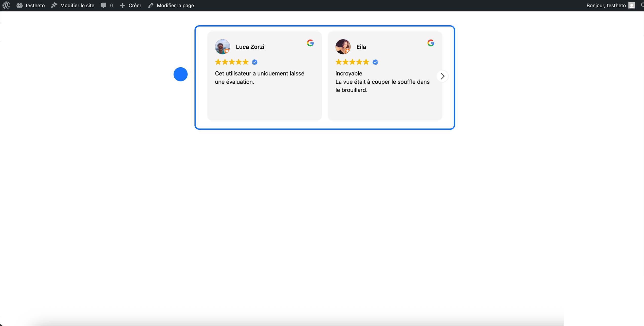This screenshot has height=326, width=644.
Task: Click Luca Zorzi's profile photo
Action: tap(222, 47)
